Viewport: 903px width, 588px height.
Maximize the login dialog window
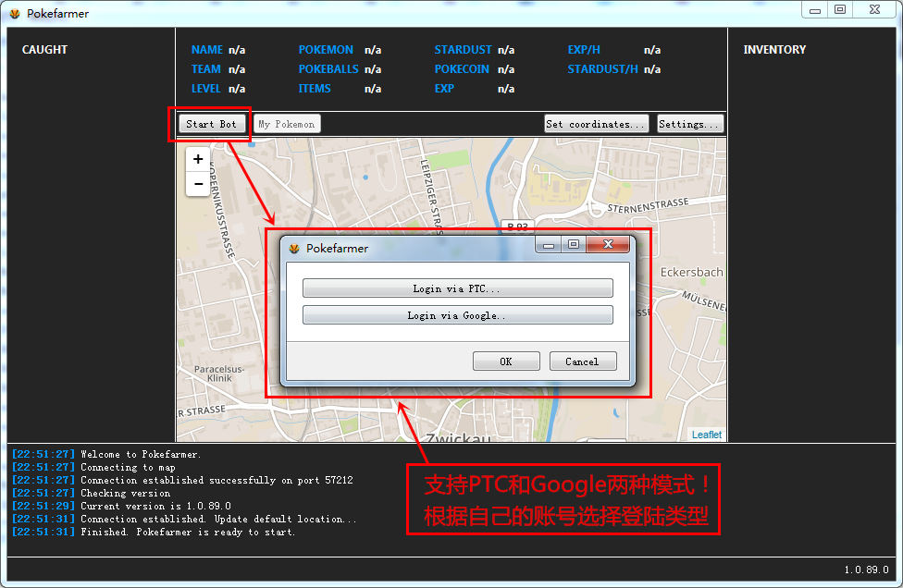click(x=574, y=244)
